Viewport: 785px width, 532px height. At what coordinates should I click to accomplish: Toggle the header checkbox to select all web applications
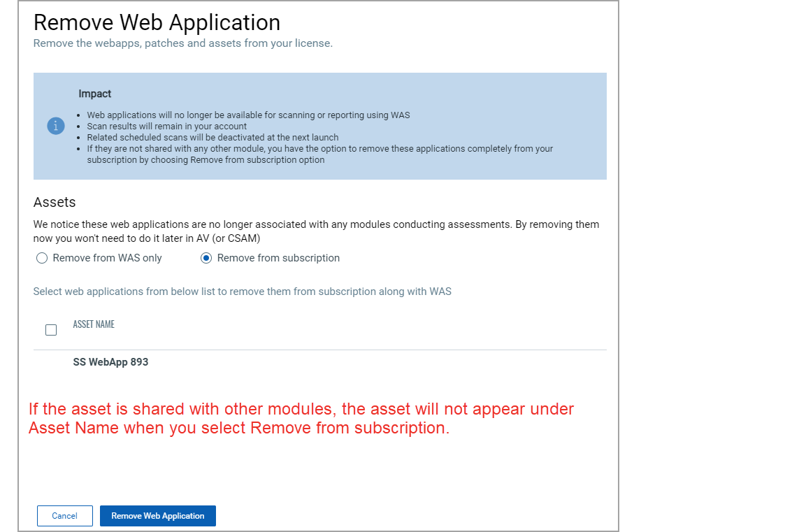(50, 329)
